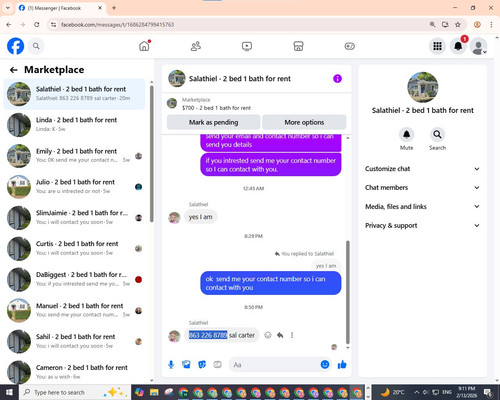Open the Gaming controller icon

[350, 46]
